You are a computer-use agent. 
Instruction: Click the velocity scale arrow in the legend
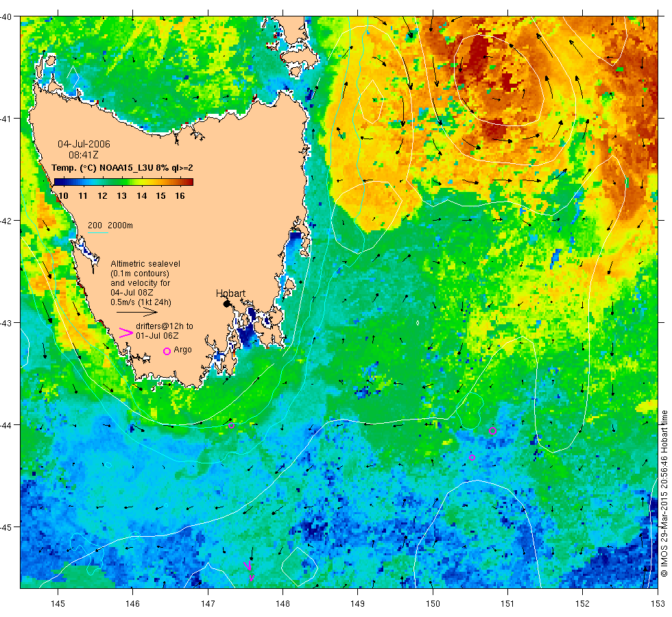pos(137,312)
